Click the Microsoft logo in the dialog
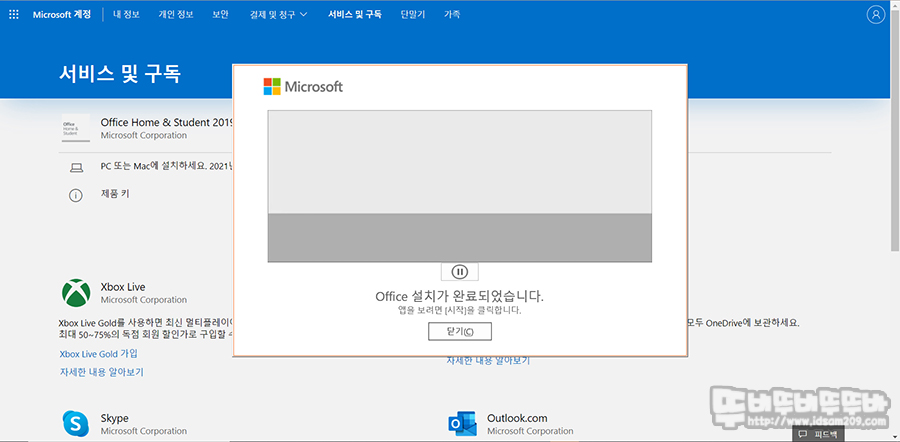 (x=303, y=87)
